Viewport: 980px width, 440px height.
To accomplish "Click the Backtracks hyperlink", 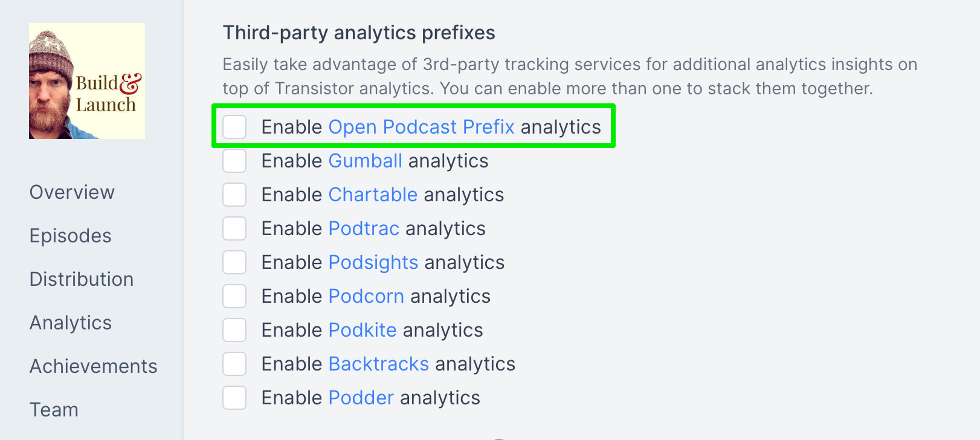I will [x=379, y=364].
